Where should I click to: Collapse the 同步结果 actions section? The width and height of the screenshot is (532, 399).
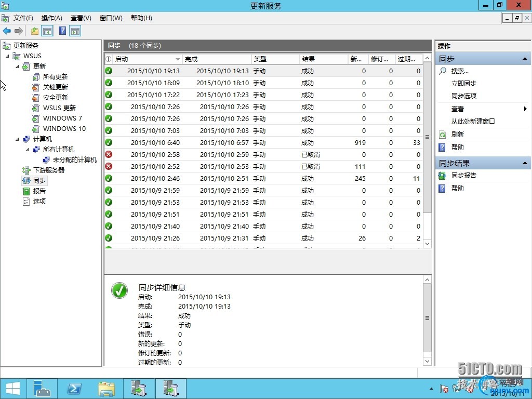pyautogui.click(x=525, y=163)
